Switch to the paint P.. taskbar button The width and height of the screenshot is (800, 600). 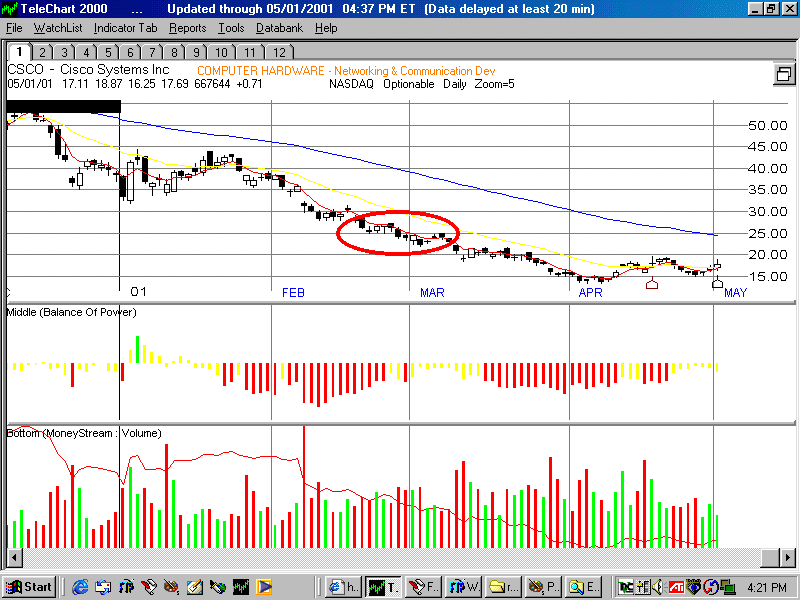543,587
